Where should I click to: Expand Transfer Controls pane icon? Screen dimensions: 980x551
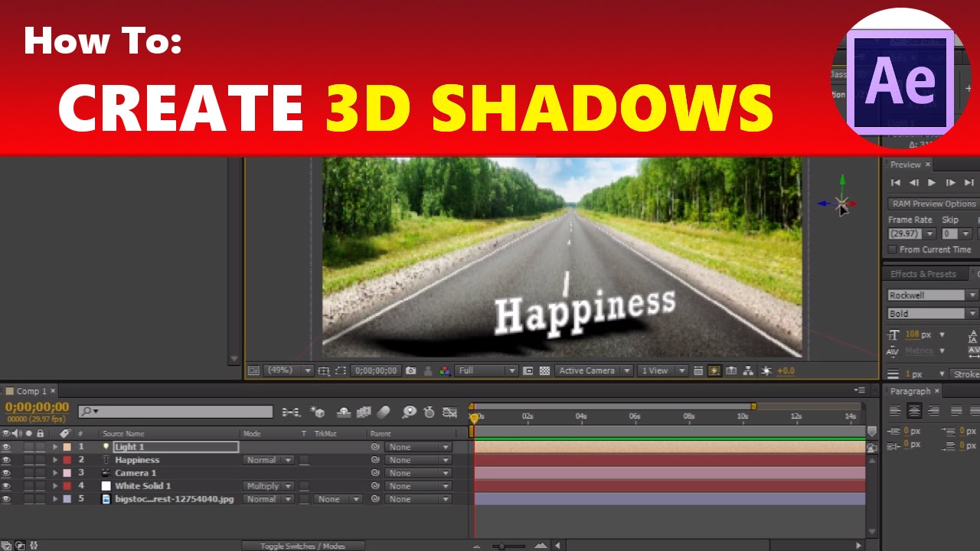[19, 546]
